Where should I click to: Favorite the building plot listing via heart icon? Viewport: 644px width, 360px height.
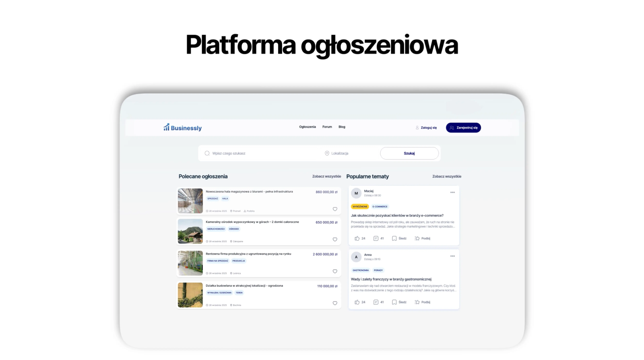pyautogui.click(x=335, y=303)
